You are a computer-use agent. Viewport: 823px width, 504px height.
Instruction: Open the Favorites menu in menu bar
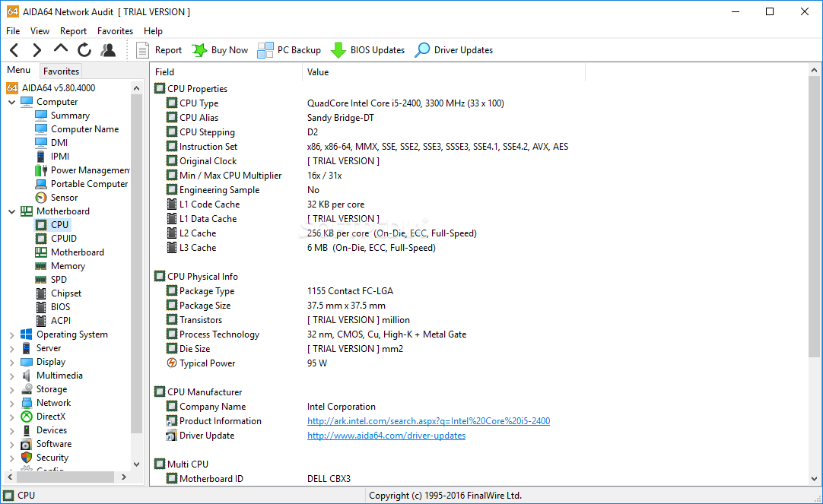[x=115, y=31]
